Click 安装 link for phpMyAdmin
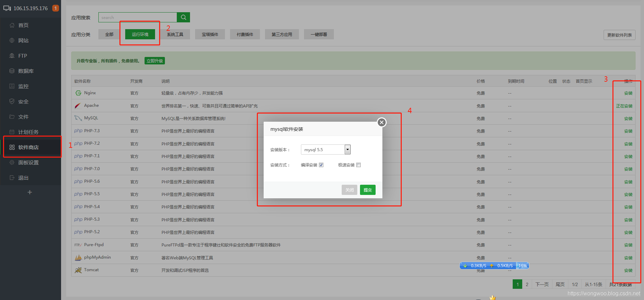This screenshot has height=300, width=644. (x=628, y=258)
